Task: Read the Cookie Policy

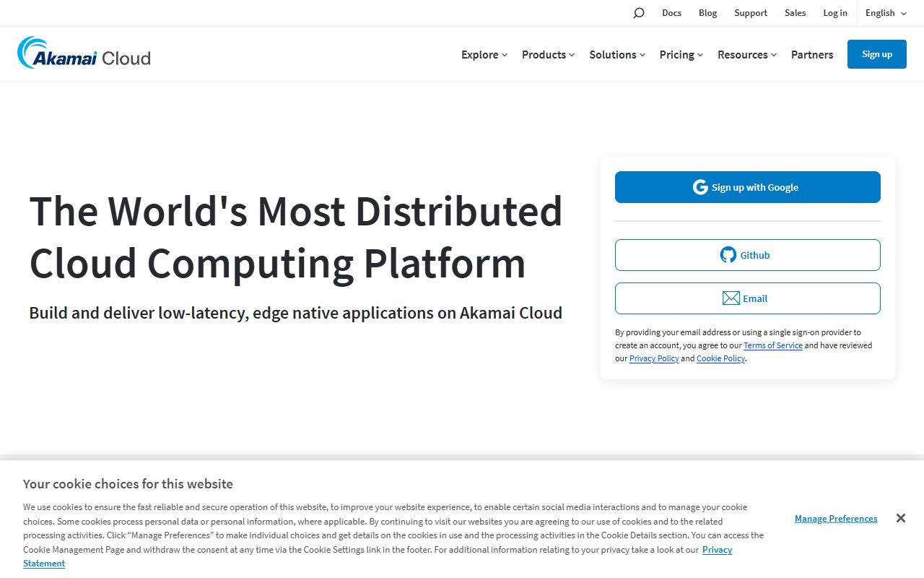Action: [720, 358]
